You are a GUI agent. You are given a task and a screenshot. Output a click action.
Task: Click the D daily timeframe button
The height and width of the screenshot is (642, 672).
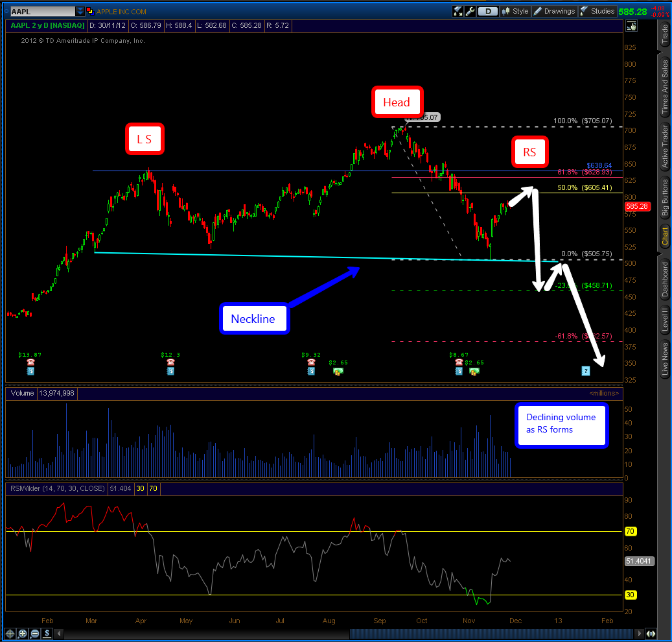(488, 12)
